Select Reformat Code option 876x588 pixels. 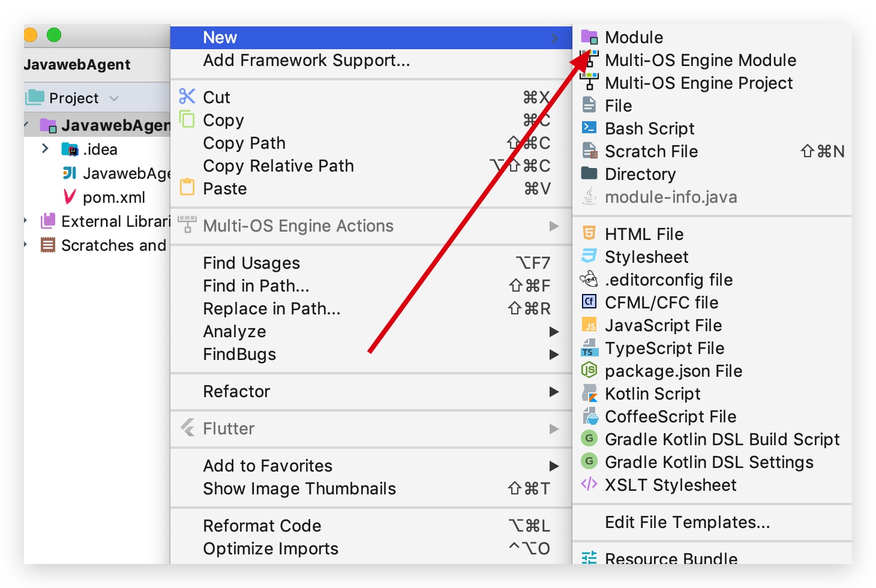[262, 526]
